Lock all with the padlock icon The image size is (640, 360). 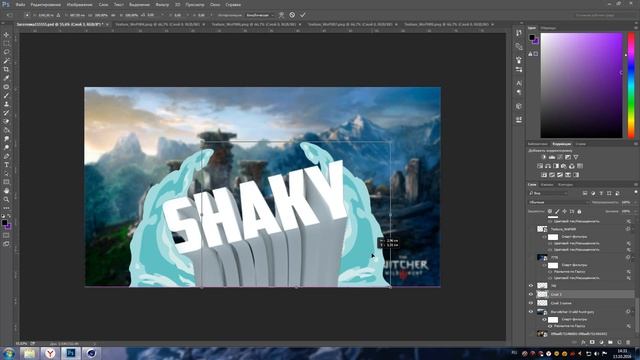(579, 211)
